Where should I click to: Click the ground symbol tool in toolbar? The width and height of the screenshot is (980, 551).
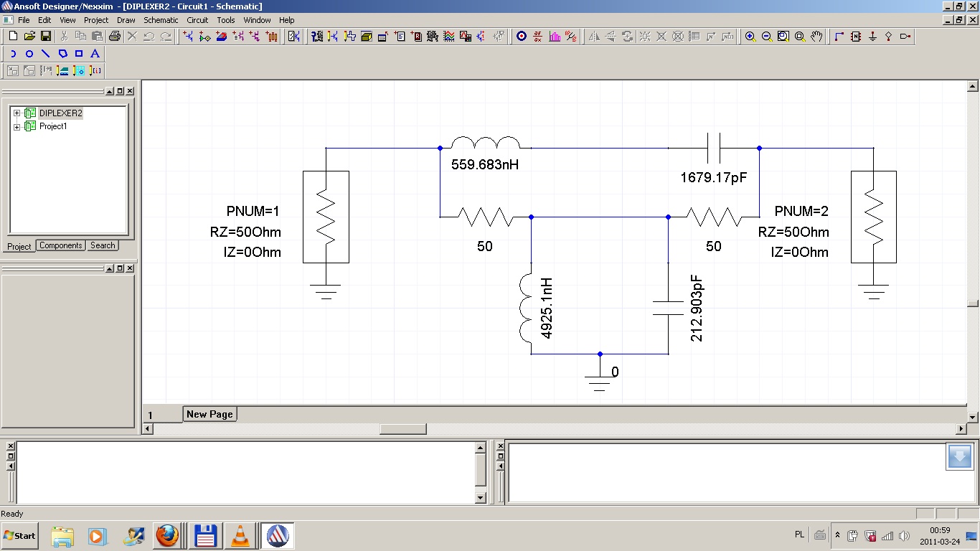coord(872,36)
